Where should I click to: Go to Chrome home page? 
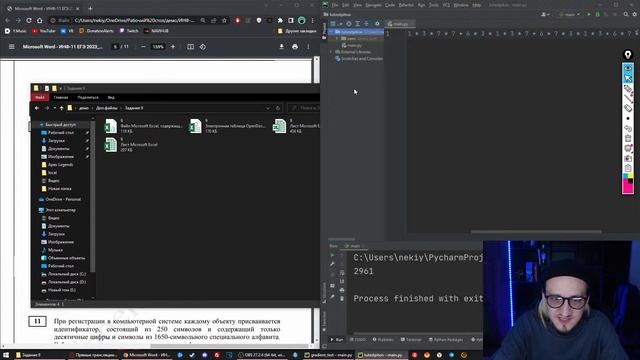[40, 20]
